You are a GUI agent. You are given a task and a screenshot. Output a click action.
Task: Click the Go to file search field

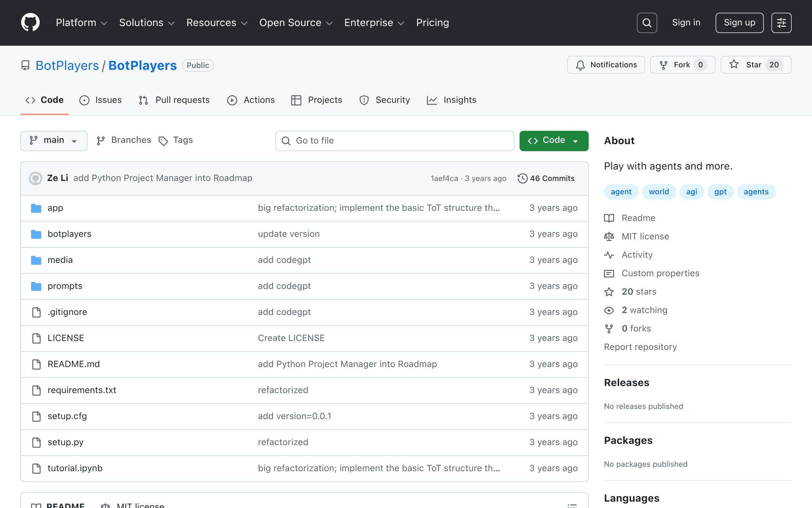(x=395, y=141)
